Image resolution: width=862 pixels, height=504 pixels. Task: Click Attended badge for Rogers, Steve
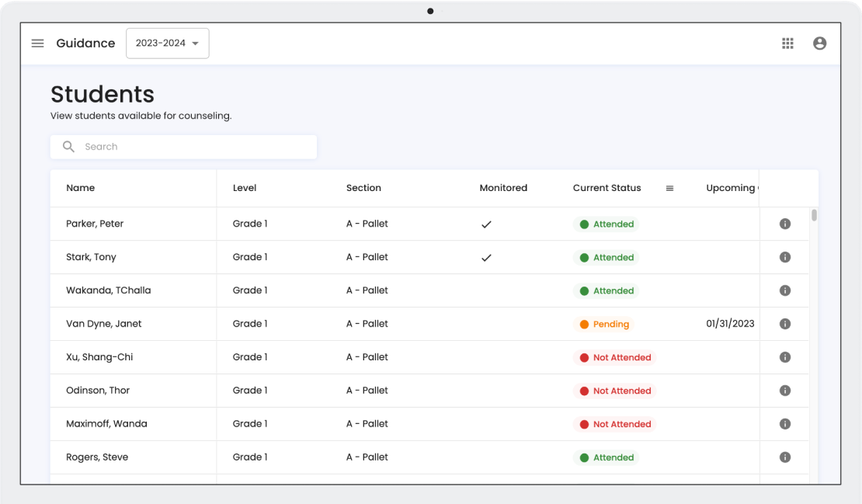[x=606, y=457]
